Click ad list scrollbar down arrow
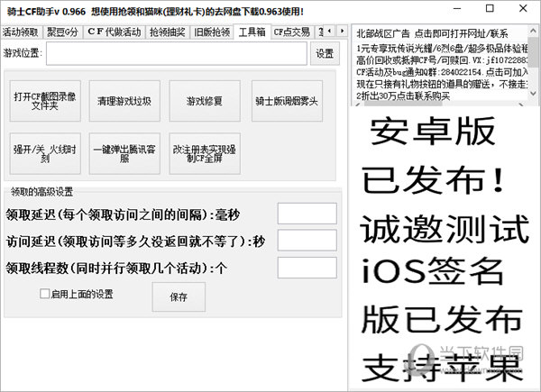This screenshot has width=541, height=392. (x=533, y=94)
